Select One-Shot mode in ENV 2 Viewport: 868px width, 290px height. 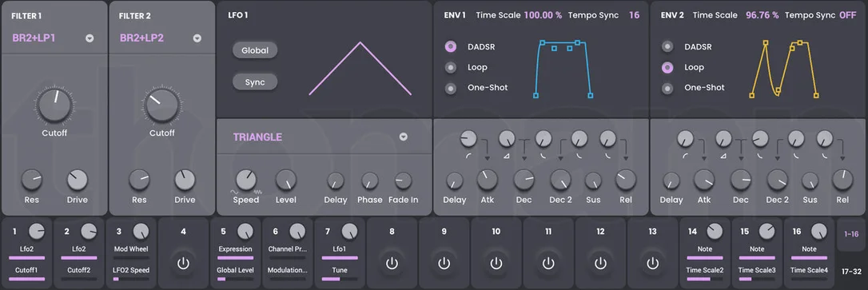pos(668,88)
